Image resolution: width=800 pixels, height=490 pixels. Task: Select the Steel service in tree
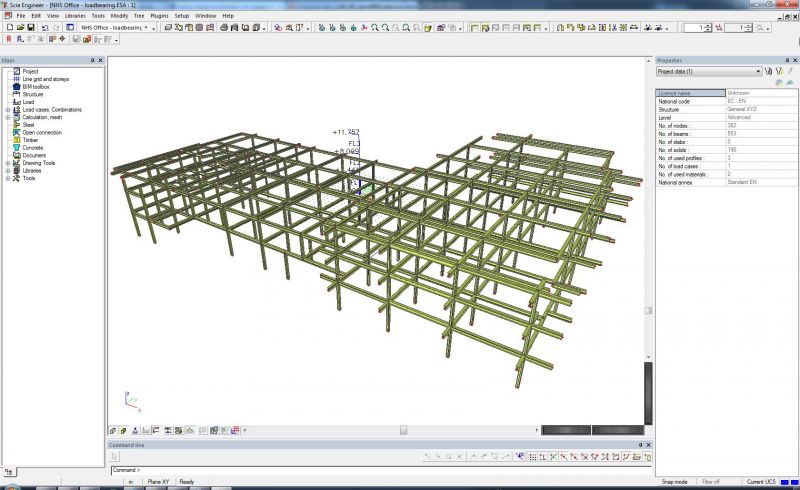tap(28, 125)
